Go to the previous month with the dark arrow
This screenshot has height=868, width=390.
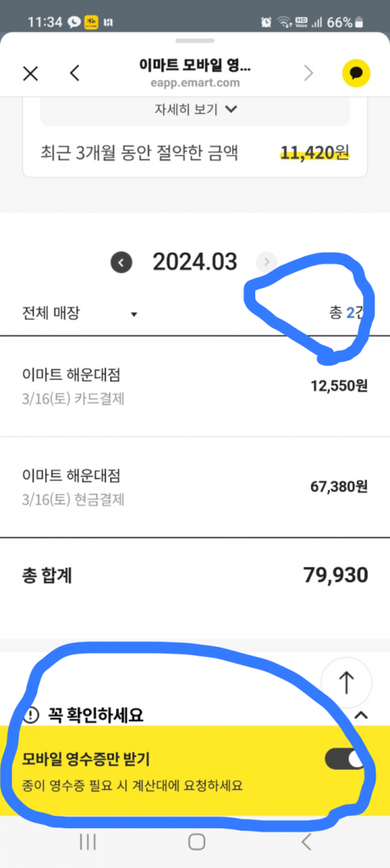click(x=121, y=262)
